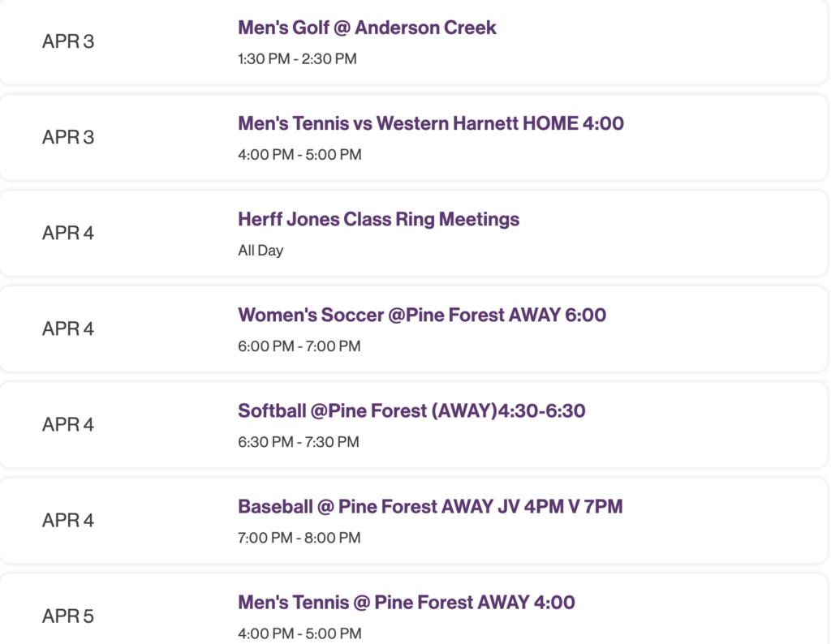The image size is (831, 644).
Task: Click the 7:00 PM - 8:00 PM time text
Action: click(298, 537)
